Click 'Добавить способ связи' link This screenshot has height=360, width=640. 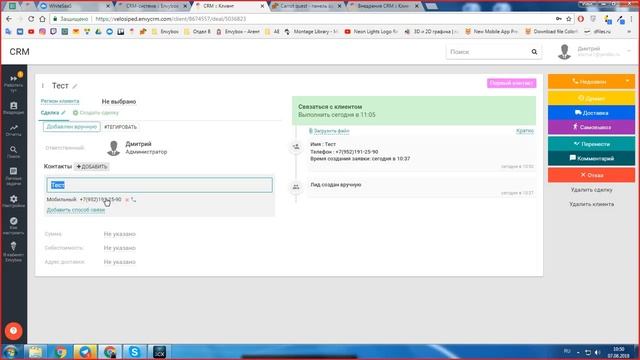76,210
